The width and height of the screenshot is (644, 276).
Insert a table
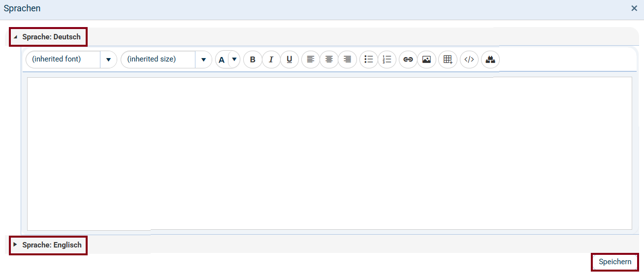point(448,60)
